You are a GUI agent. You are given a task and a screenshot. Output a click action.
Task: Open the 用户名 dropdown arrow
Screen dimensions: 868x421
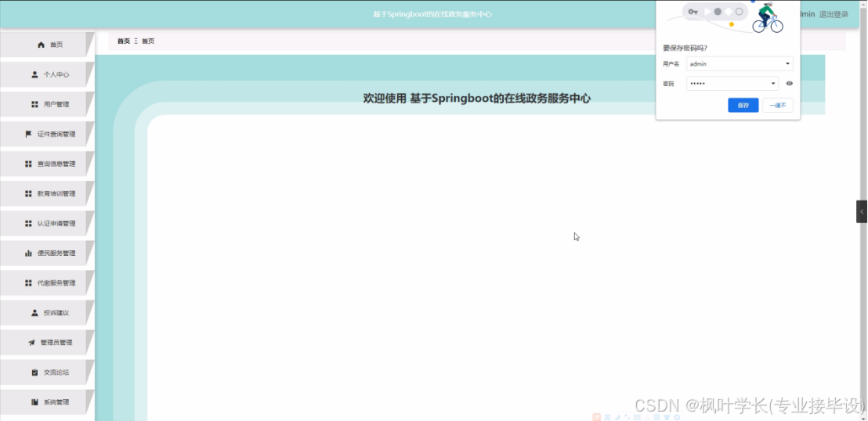point(787,63)
